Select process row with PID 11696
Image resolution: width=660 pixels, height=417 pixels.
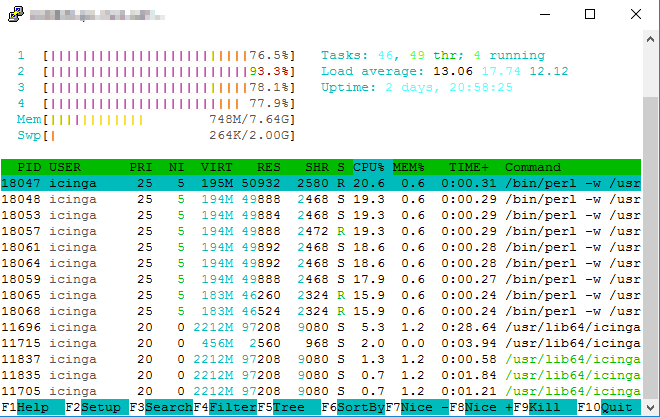321,327
